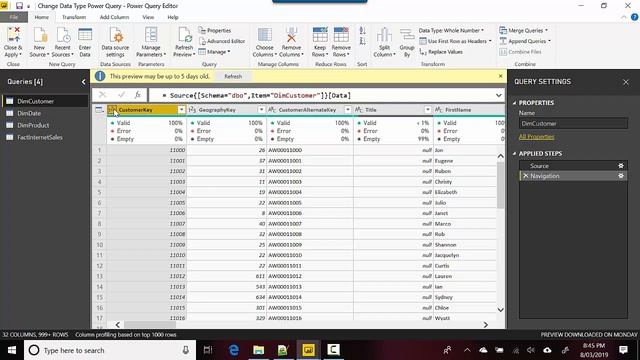
Task: Click the Remove Rows icon
Action: point(341,35)
